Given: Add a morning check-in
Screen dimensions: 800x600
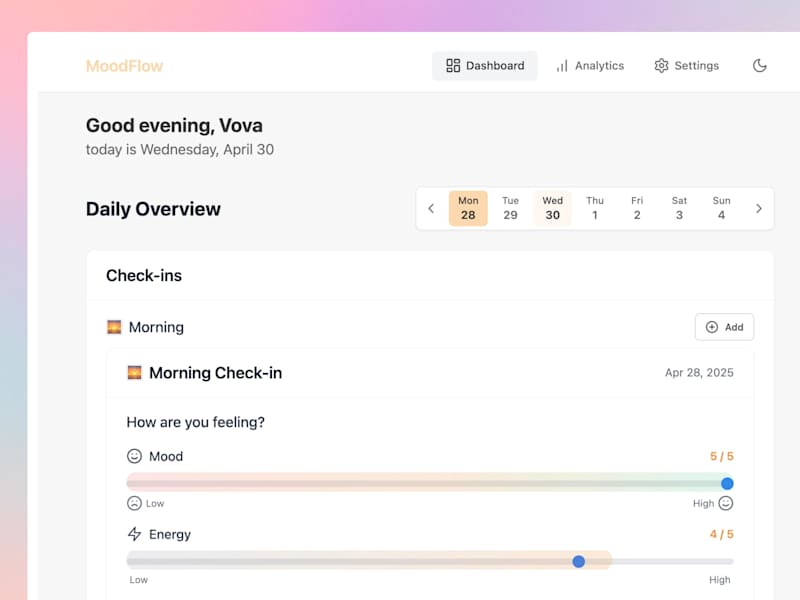Looking at the screenshot, I should point(724,327).
